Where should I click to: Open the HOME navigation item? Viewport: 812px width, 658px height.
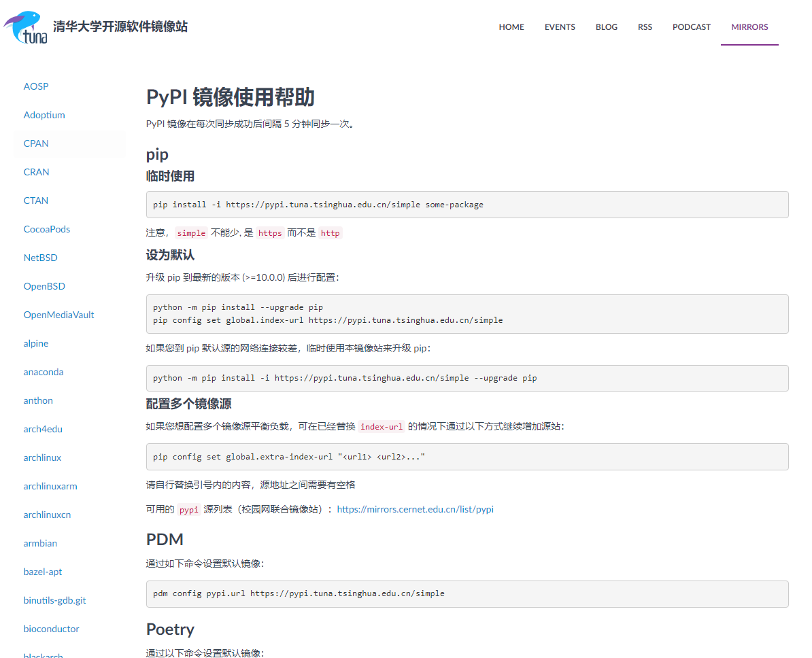511,27
